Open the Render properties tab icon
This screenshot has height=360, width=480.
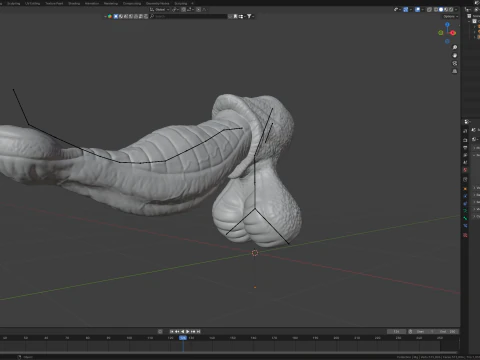[465, 140]
